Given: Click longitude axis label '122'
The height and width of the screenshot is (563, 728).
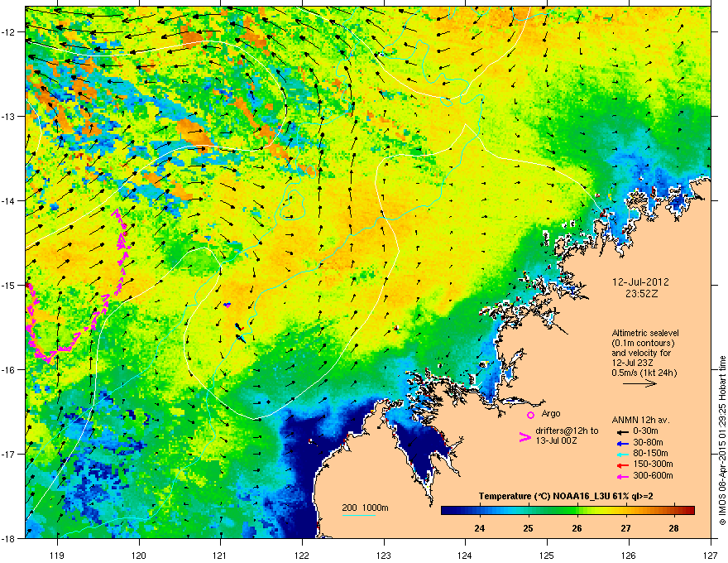Looking at the screenshot, I should (302, 555).
